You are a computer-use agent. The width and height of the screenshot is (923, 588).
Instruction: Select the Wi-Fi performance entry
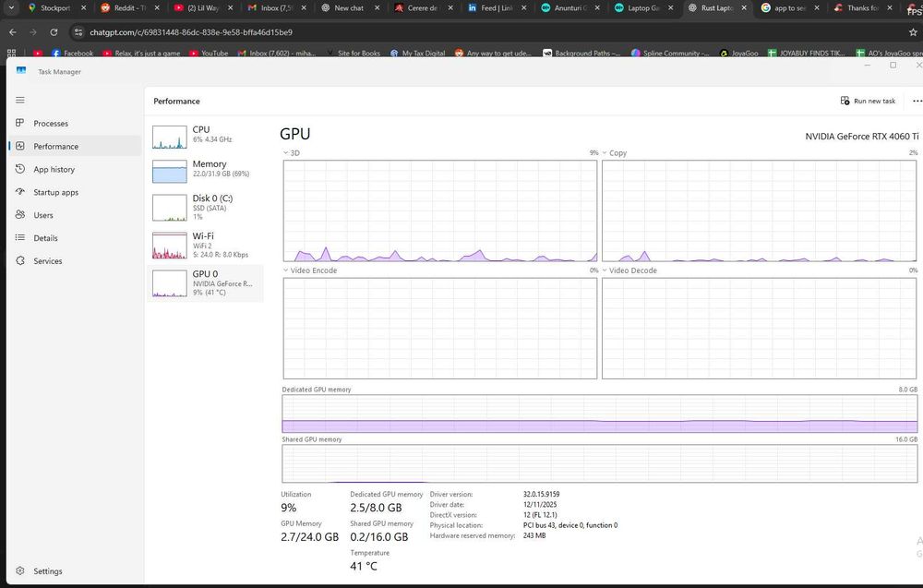(205, 245)
